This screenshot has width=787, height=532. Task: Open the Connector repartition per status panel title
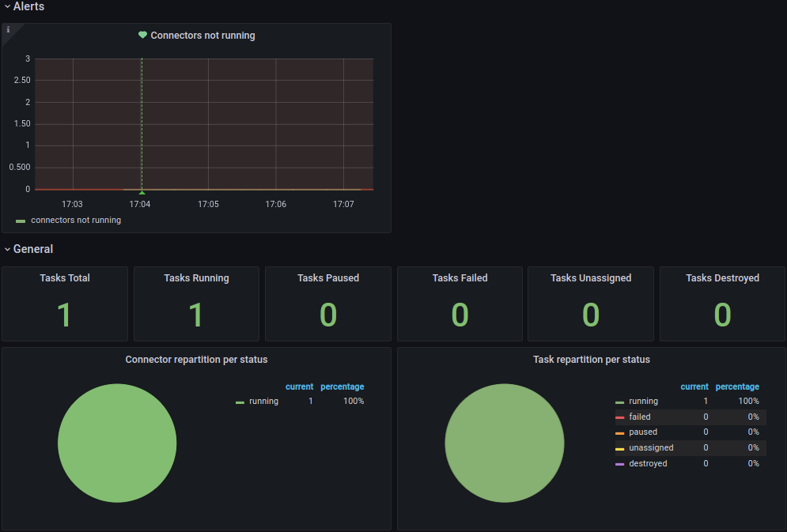196,359
